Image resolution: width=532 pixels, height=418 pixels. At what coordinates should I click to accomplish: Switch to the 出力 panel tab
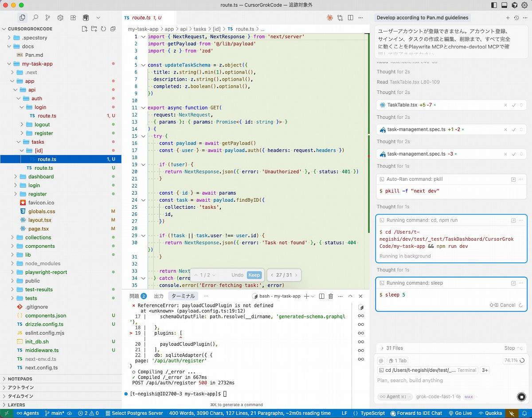point(158,296)
